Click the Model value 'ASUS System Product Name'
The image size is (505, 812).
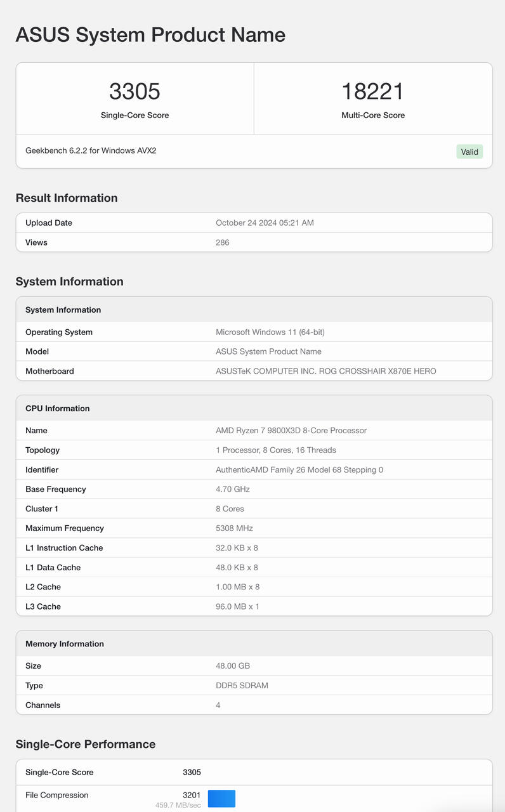click(x=268, y=351)
